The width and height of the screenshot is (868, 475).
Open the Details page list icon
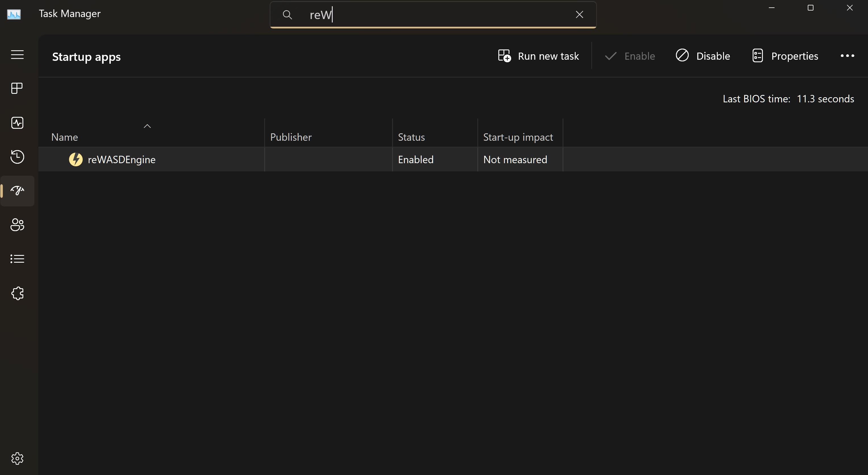[17, 259]
